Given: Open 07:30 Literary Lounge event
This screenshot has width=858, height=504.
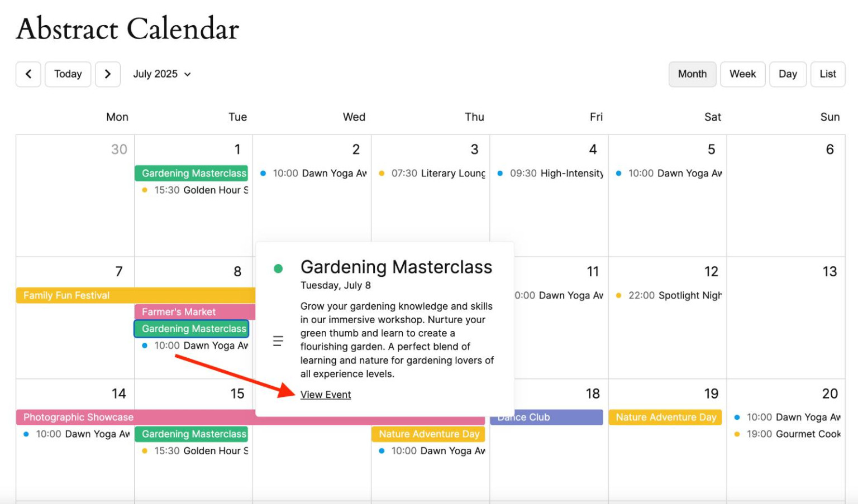Looking at the screenshot, I should point(431,174).
